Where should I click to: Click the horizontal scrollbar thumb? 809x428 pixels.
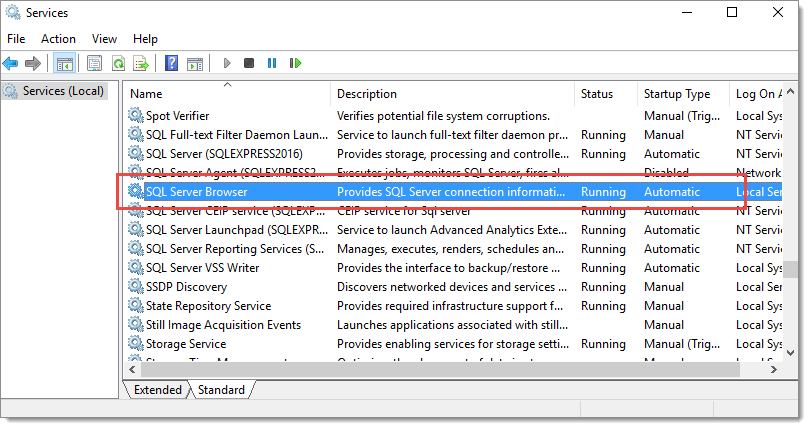(x=440, y=369)
